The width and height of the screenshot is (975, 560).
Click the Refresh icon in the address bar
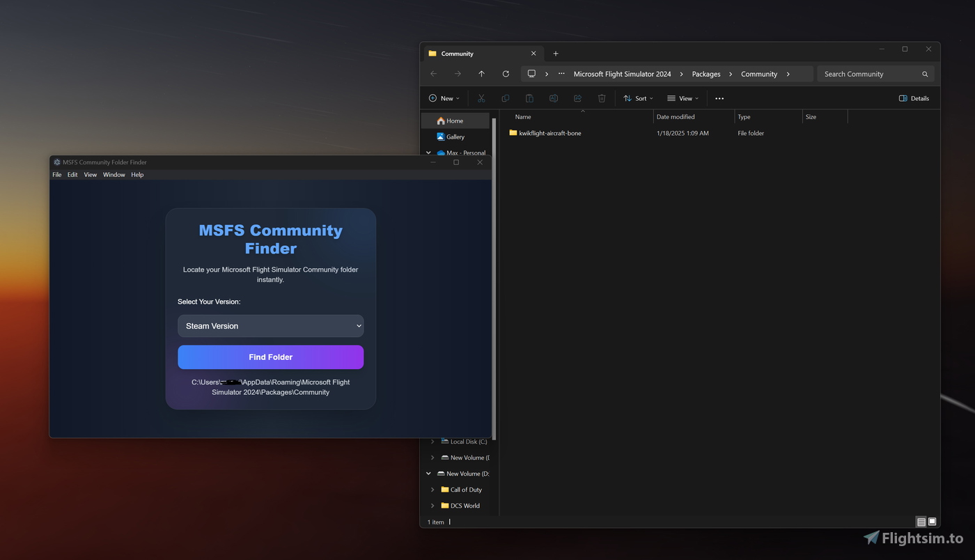[506, 73]
